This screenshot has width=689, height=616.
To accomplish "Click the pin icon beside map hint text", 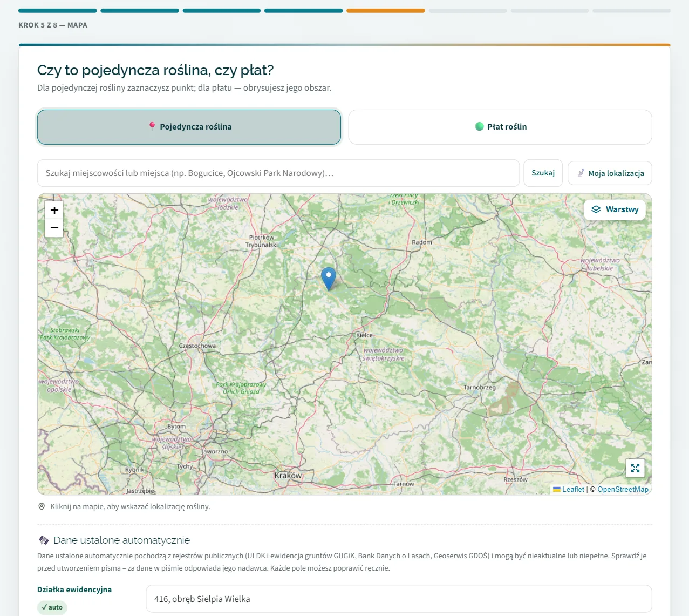I will click(x=42, y=506).
